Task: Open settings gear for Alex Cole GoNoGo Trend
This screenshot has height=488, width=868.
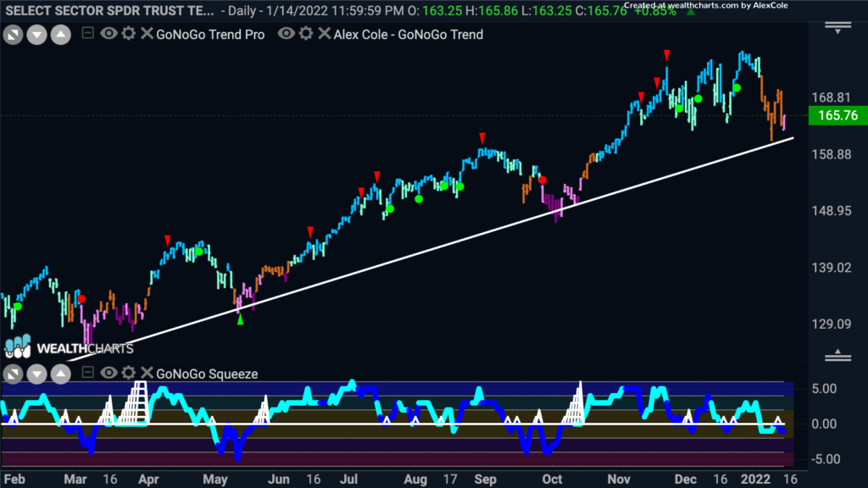Action: [x=306, y=34]
